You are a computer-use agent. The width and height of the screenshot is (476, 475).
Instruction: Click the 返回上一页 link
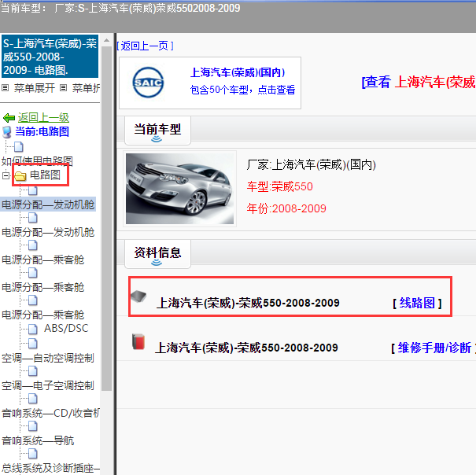coord(145,46)
